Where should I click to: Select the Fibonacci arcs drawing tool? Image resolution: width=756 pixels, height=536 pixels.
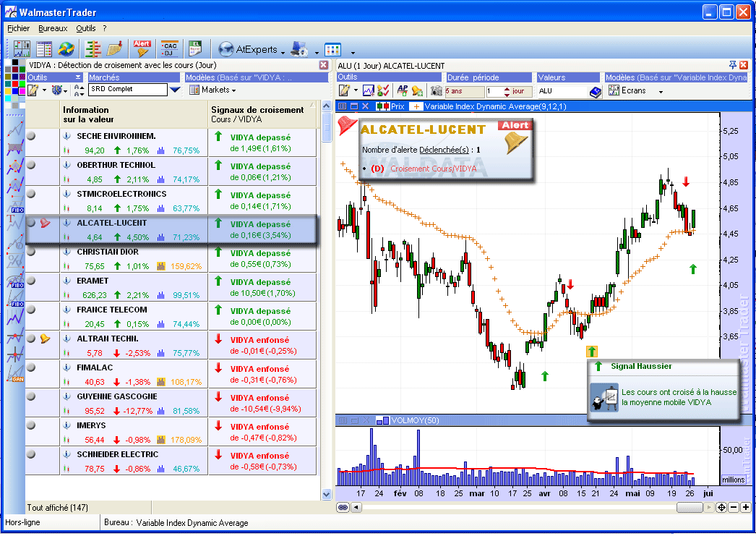click(15, 279)
